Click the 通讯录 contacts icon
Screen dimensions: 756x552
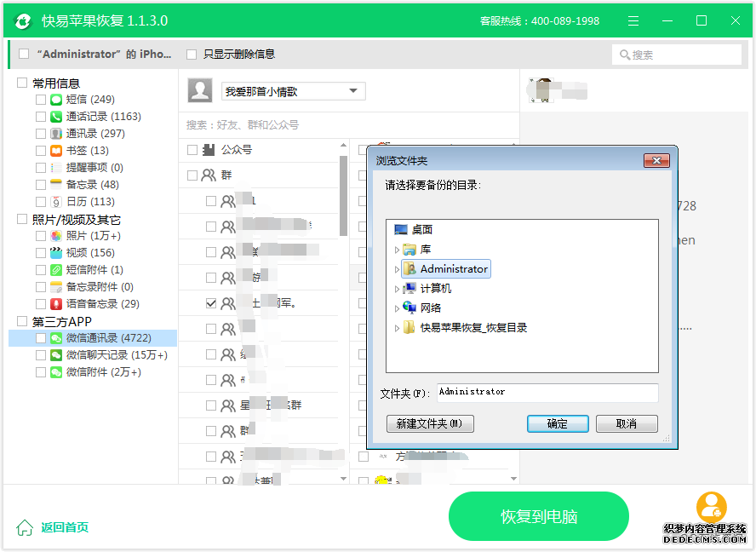pyautogui.click(x=56, y=134)
